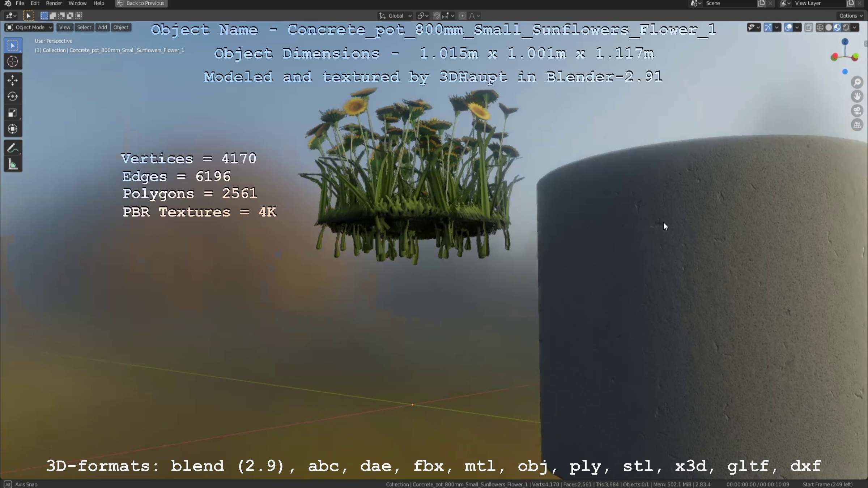This screenshot has width=868, height=488.
Task: Open the shading options dropdown arrow
Action: 855,27
